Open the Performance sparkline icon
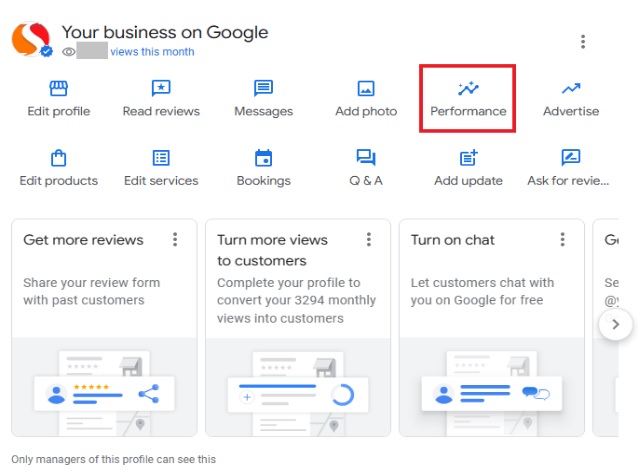640x472 pixels. click(x=468, y=88)
